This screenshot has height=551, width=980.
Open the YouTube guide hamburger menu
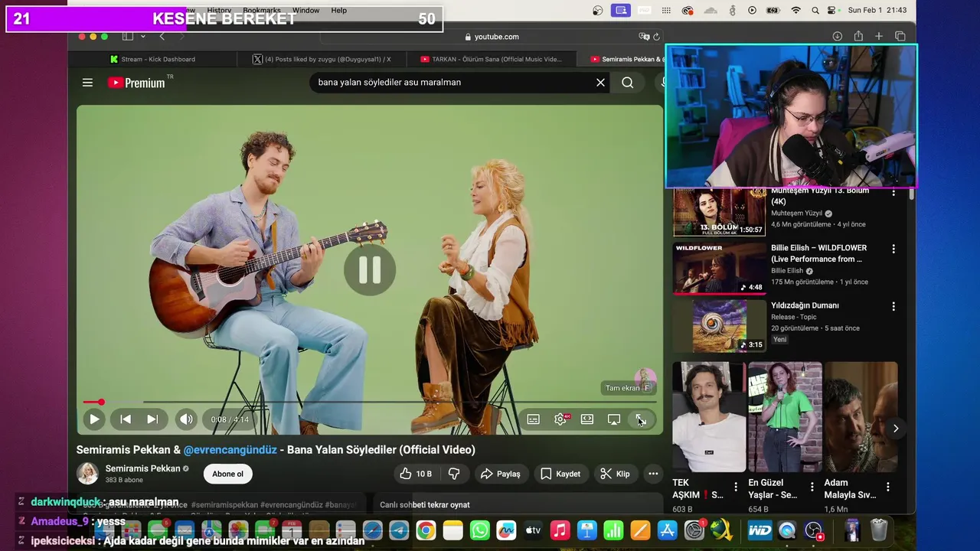tap(87, 83)
